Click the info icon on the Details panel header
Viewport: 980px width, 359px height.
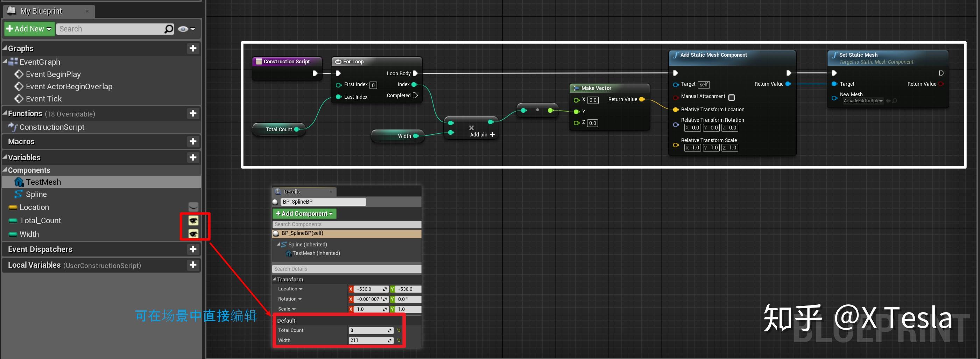[278, 191]
